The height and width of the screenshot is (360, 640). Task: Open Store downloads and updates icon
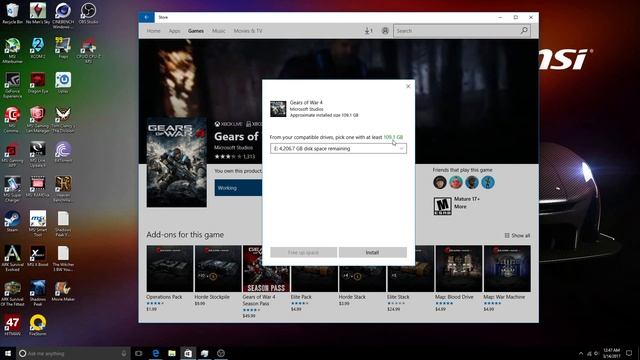368,31
